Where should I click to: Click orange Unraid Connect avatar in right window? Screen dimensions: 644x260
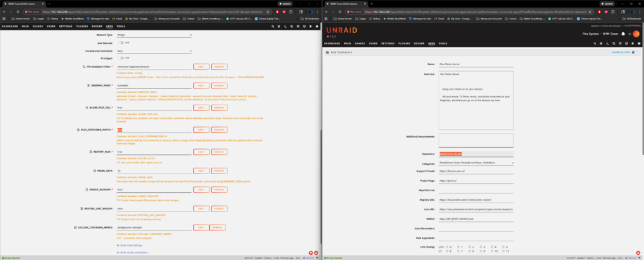click(x=636, y=34)
